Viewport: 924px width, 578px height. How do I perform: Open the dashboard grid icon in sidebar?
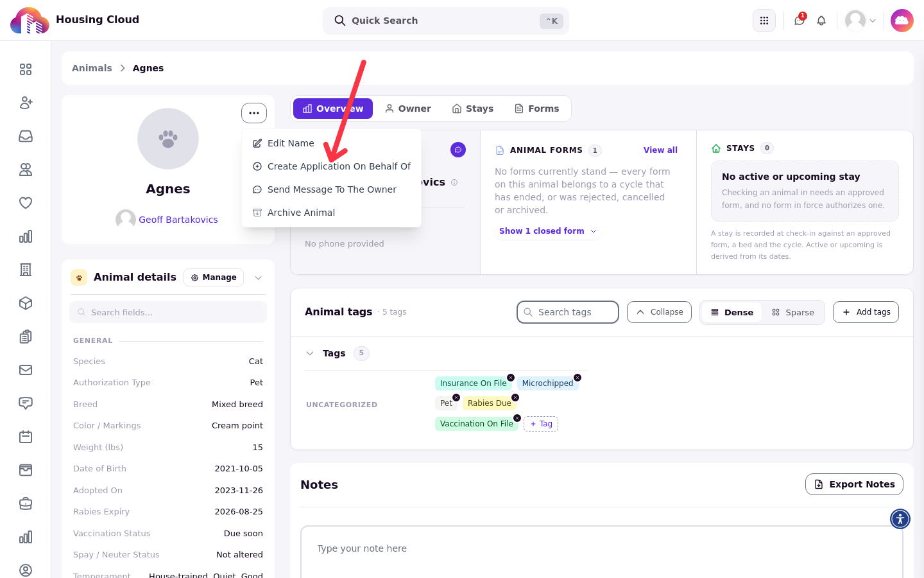26,69
